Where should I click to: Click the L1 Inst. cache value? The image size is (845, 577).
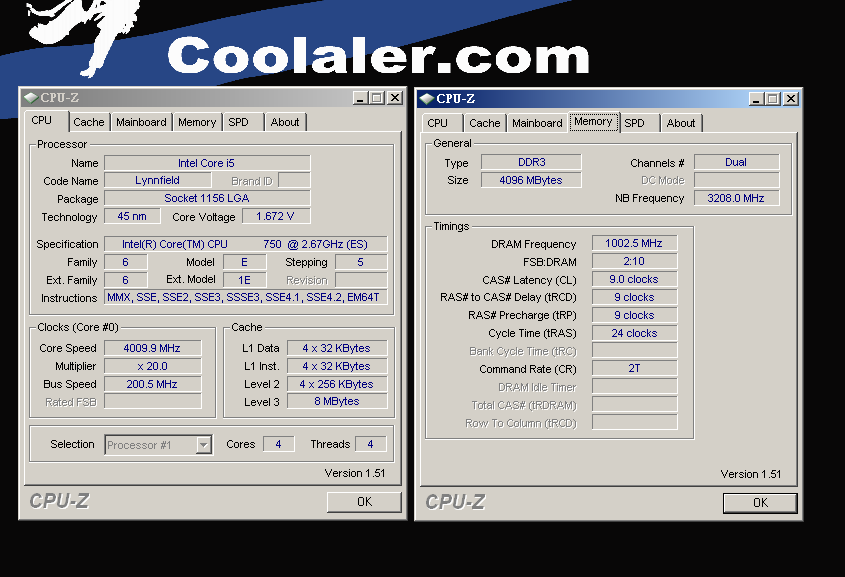[337, 366]
